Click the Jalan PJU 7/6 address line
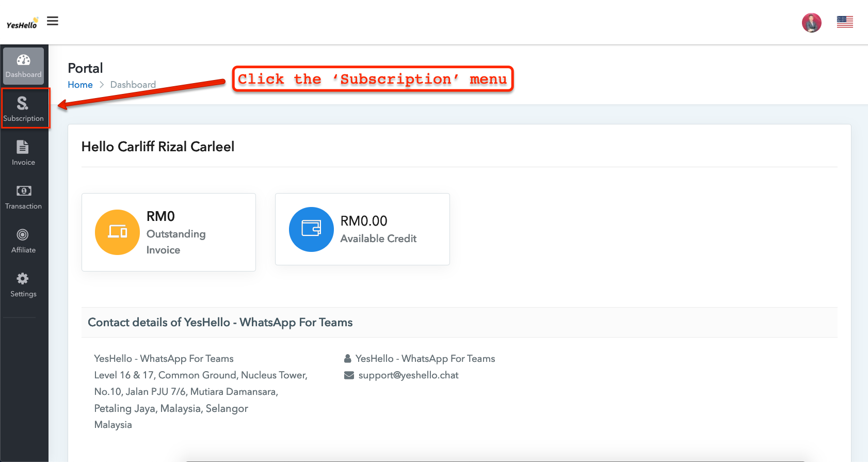868x462 pixels. coord(186,392)
